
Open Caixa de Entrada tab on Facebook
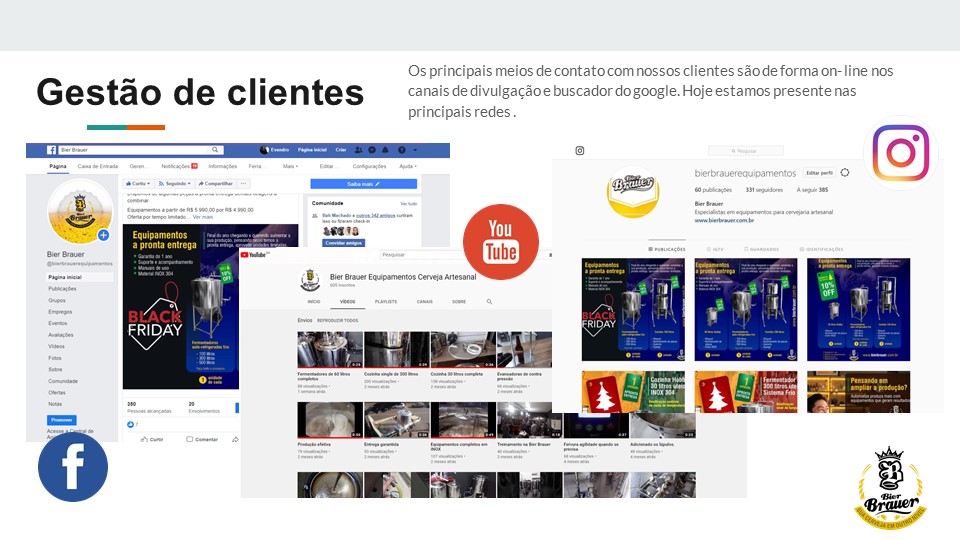pyautogui.click(x=98, y=166)
